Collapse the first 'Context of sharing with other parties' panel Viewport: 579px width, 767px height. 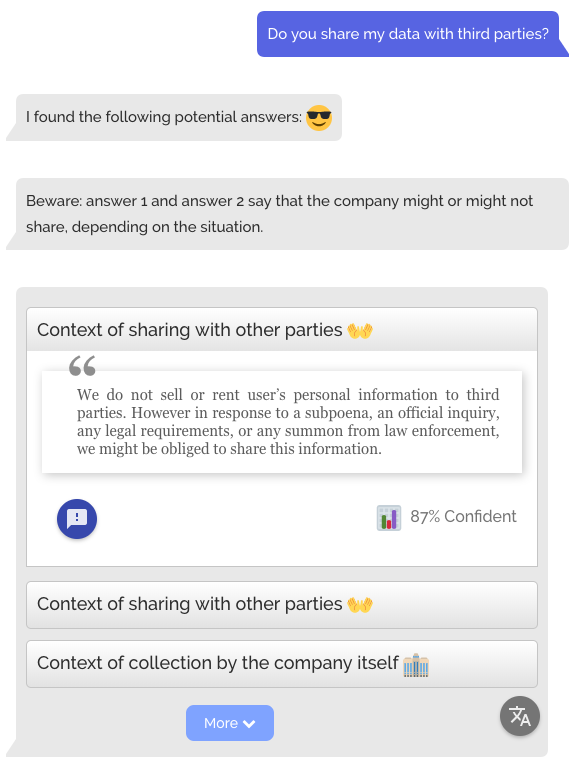coord(282,329)
